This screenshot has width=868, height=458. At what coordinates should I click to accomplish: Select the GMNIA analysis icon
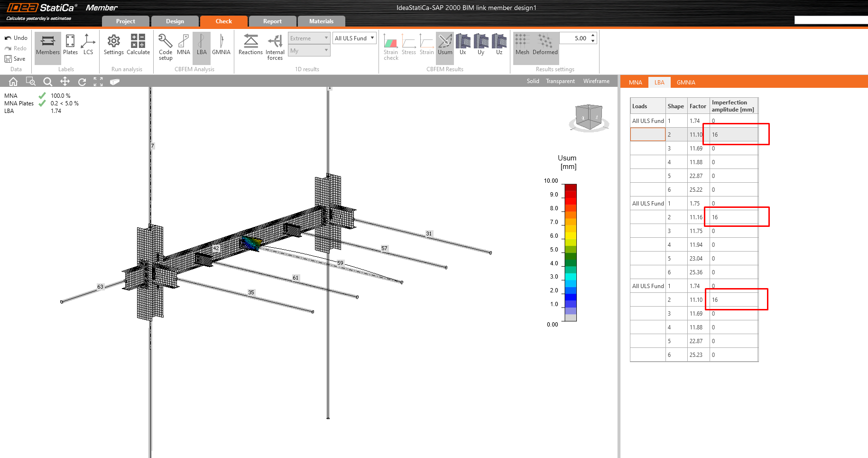click(221, 45)
